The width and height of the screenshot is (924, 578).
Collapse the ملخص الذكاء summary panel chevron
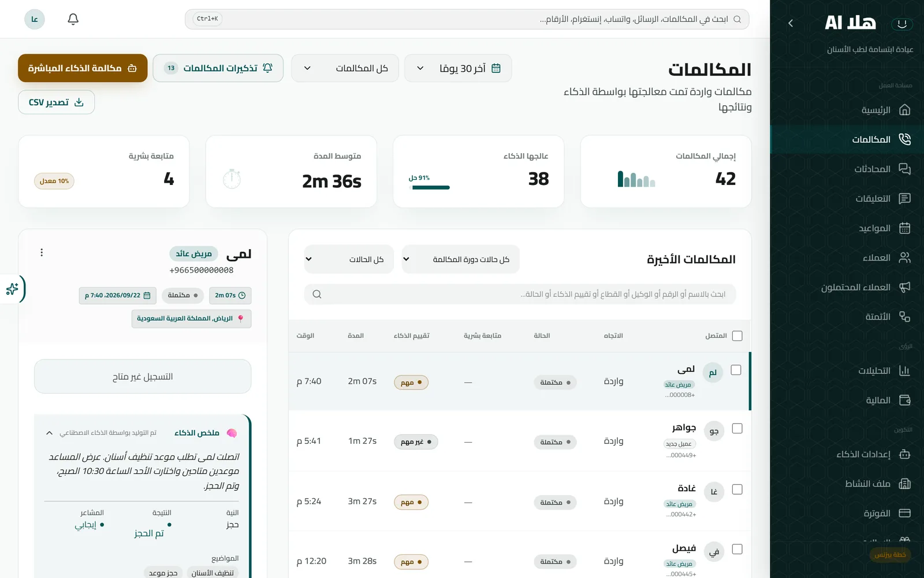pyautogui.click(x=49, y=433)
